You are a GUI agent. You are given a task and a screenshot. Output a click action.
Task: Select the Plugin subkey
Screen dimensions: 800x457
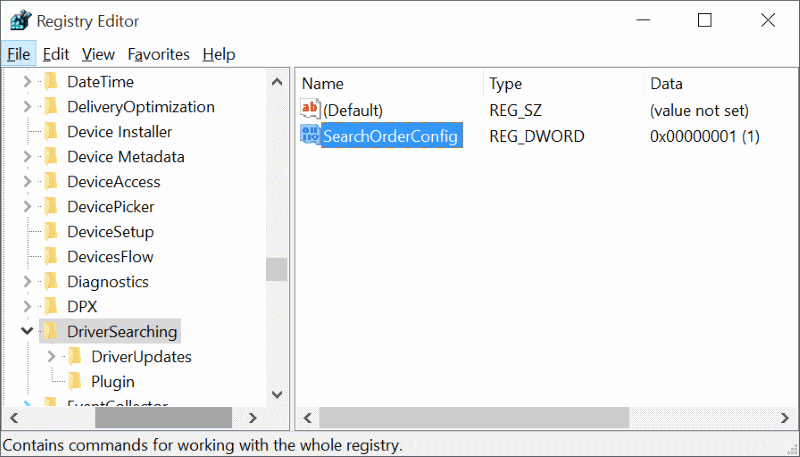point(113,382)
